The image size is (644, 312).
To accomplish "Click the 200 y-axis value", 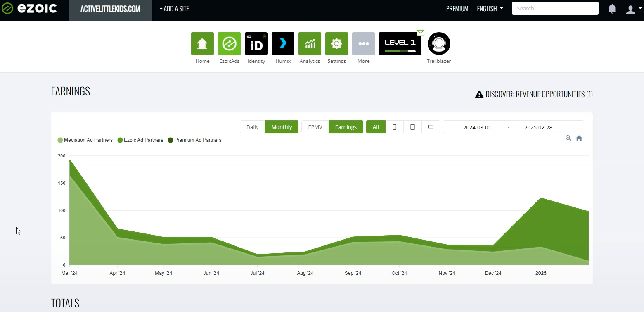I will click(x=62, y=156).
